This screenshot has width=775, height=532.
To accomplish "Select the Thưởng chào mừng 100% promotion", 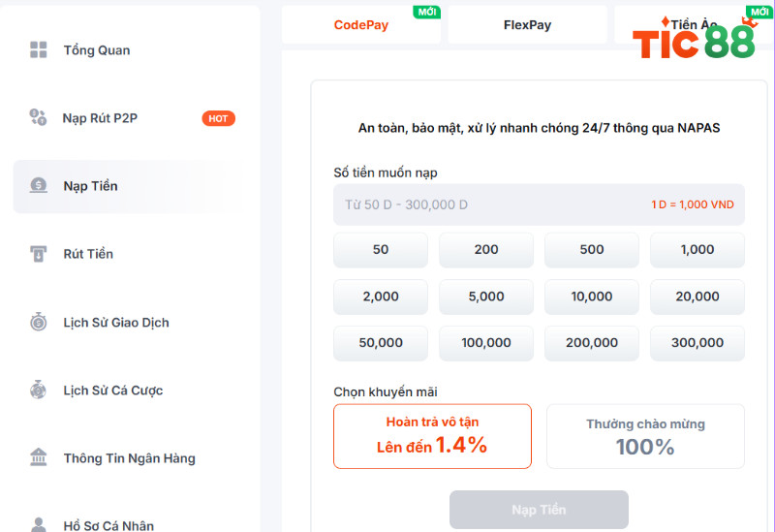I will 645,436.
